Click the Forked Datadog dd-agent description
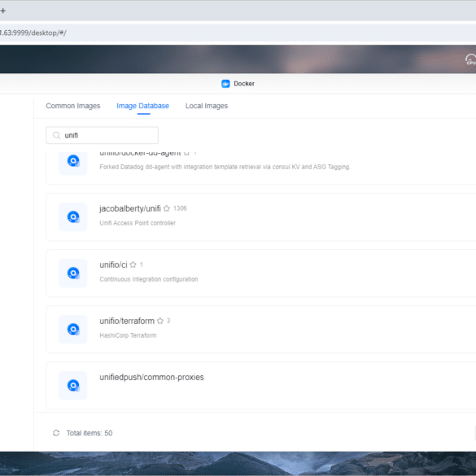This screenshot has width=476, height=476. click(225, 167)
